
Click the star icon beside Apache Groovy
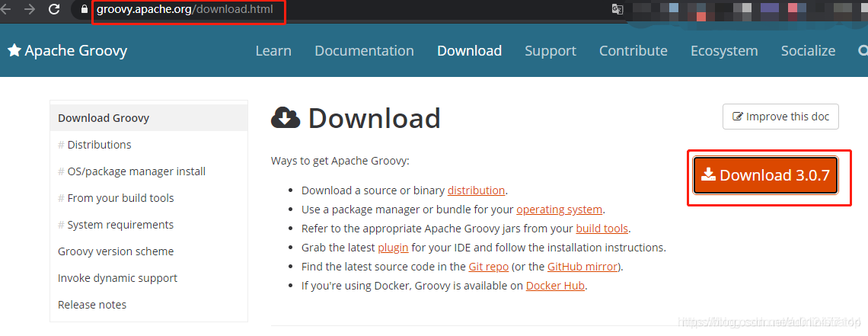[14, 51]
